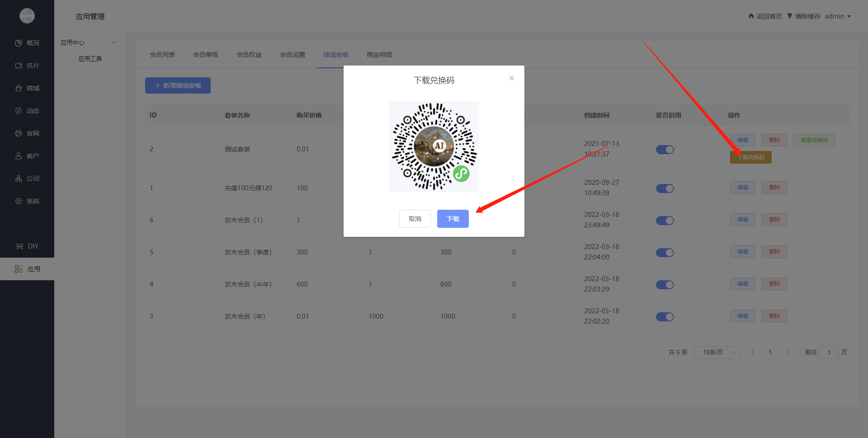Switch to the 会员设置 tab
The width and height of the screenshot is (868, 438).
point(292,55)
